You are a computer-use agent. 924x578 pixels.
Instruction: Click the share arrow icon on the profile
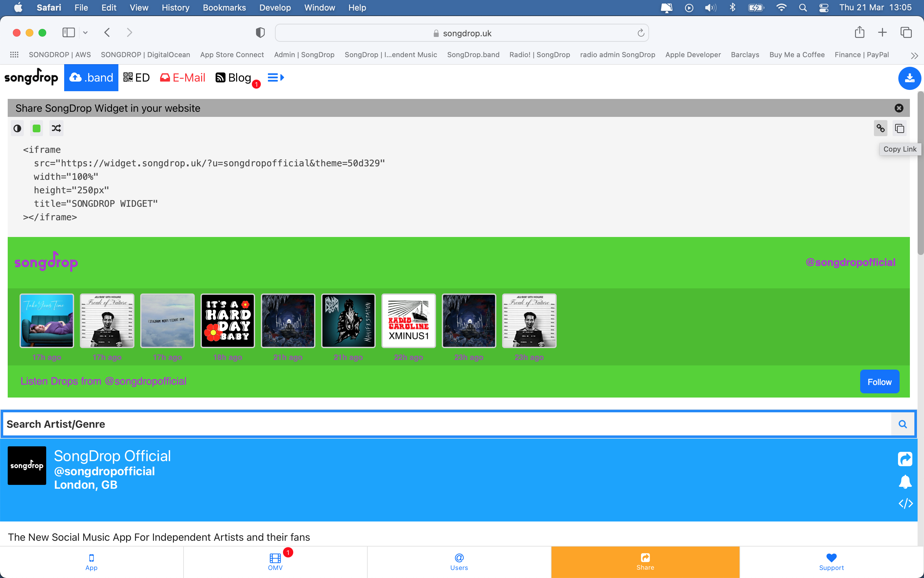tap(905, 459)
